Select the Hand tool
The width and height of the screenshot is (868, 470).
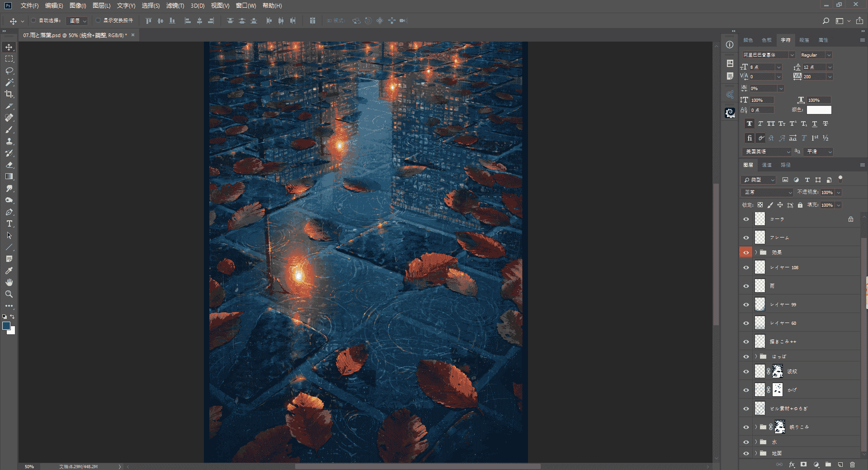point(9,282)
